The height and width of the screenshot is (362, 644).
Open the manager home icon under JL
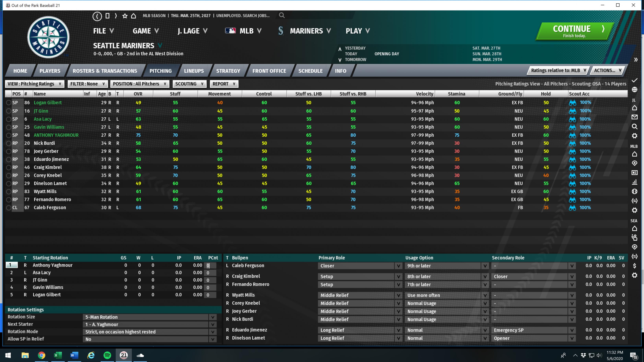click(635, 108)
